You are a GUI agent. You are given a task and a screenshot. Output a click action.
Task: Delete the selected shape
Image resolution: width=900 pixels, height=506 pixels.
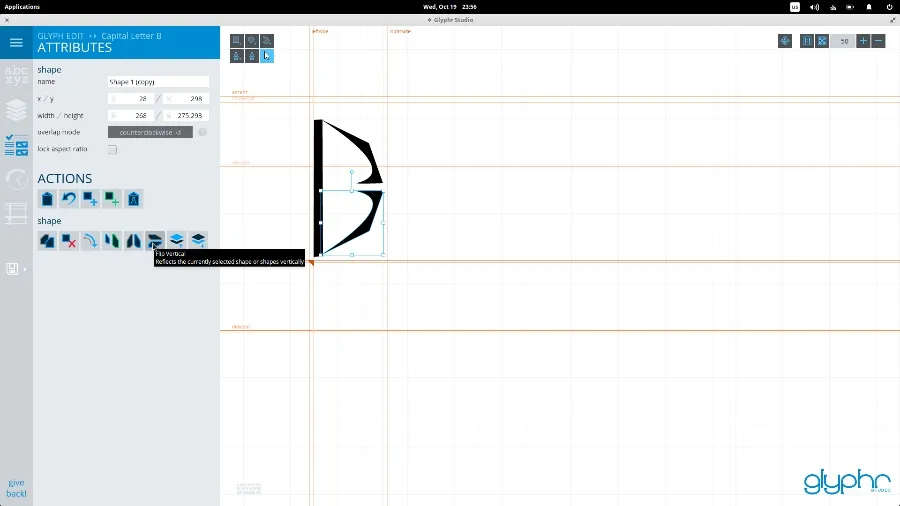[69, 240]
